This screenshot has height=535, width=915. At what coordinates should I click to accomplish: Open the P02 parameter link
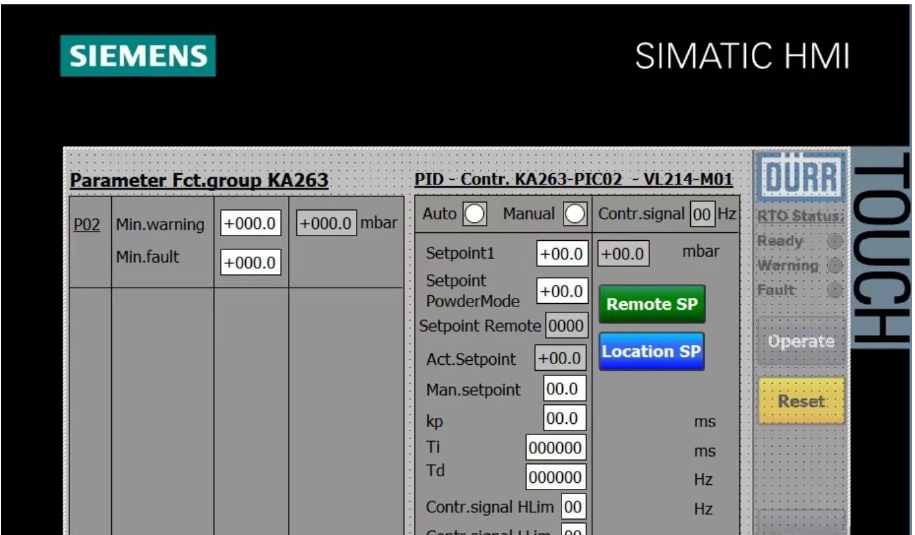point(86,225)
